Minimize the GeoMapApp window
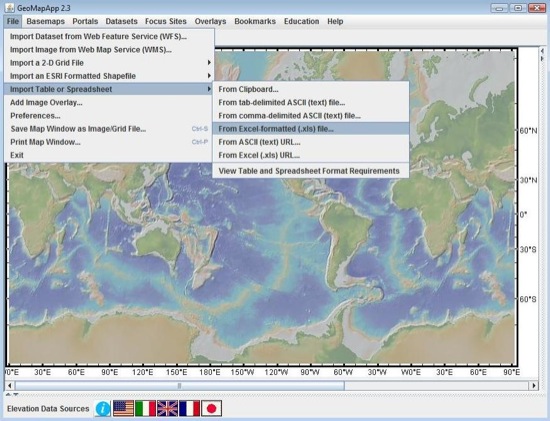The image size is (550, 421). pos(499,8)
